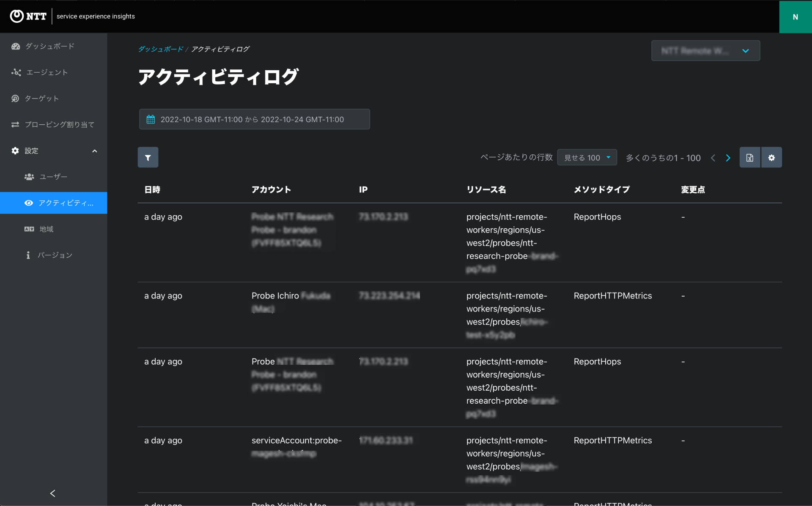812x506 pixels.
Task: Open 地域 settings submenu
Action: pos(54,229)
